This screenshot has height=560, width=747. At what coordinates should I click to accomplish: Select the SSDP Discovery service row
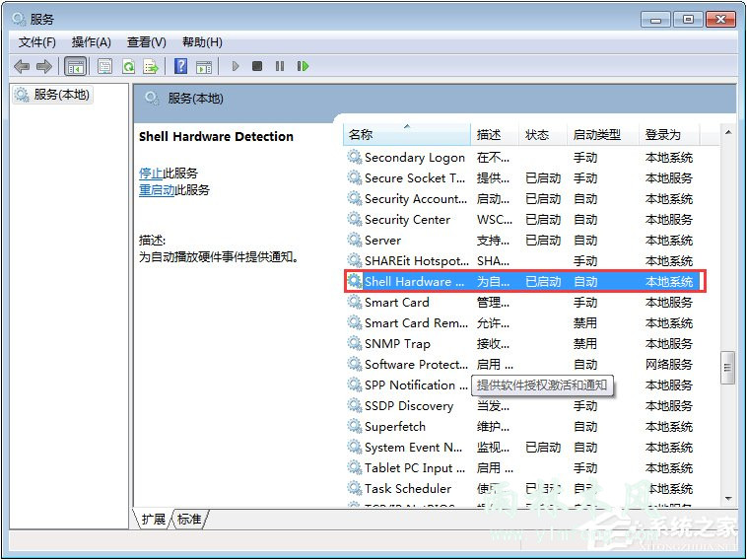pyautogui.click(x=521, y=406)
